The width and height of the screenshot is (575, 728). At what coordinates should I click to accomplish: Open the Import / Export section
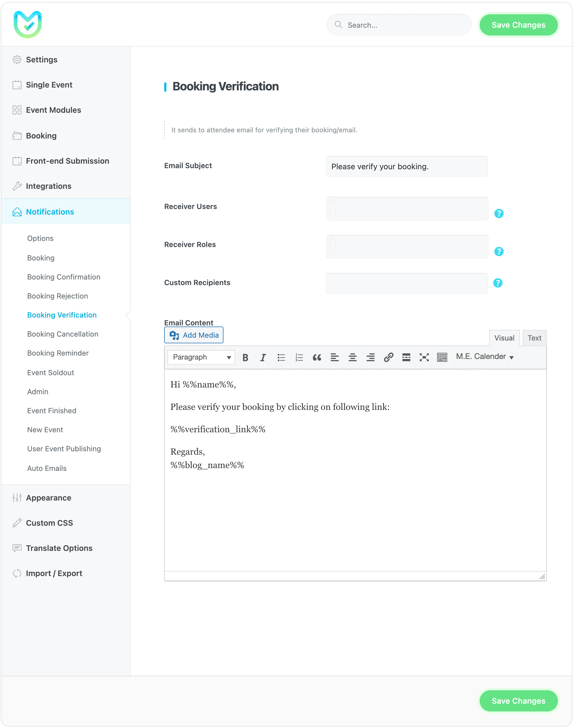[66, 574]
